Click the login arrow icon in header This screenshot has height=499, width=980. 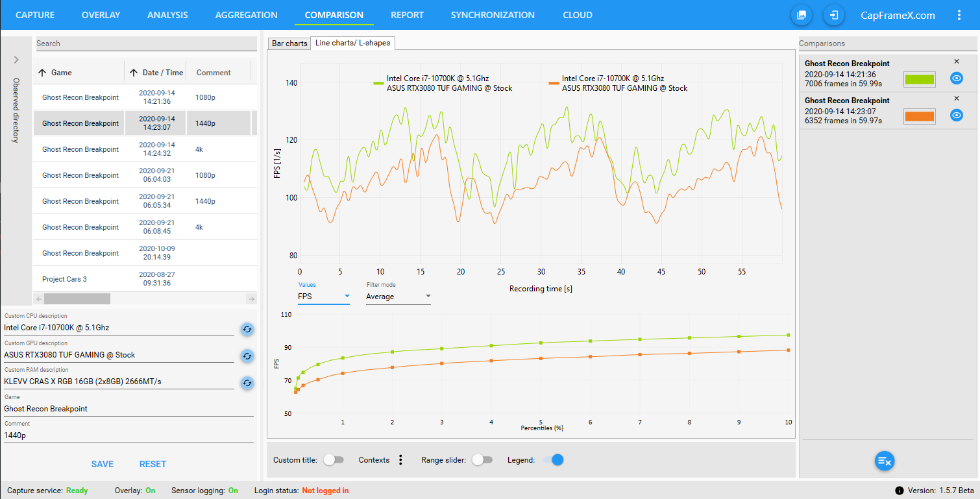[x=834, y=15]
